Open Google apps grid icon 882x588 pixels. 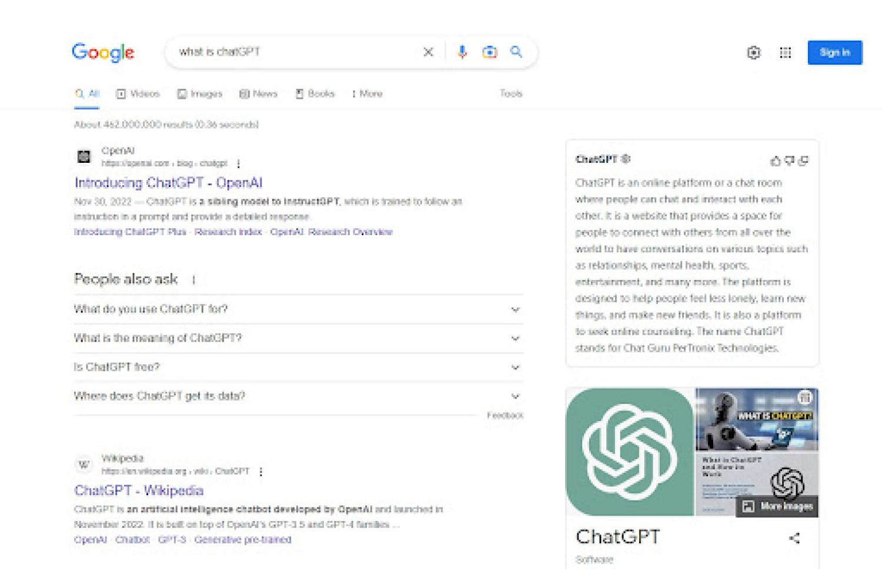(x=786, y=53)
